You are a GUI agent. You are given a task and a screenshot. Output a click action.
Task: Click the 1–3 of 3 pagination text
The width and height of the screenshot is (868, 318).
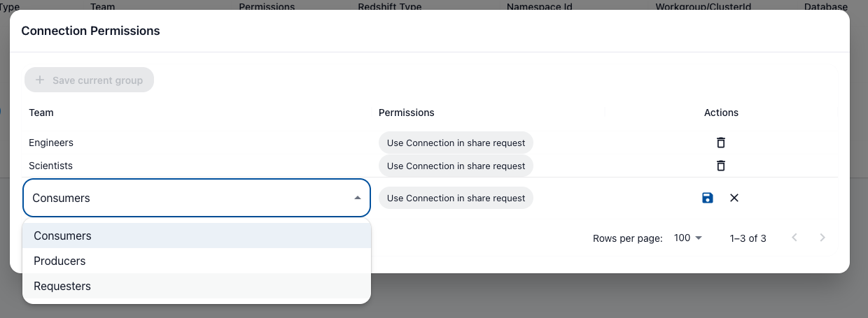pyautogui.click(x=748, y=238)
